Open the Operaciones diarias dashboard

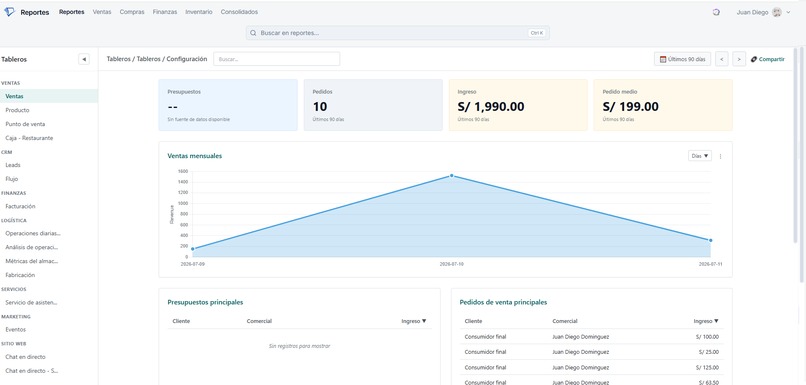[x=33, y=233]
